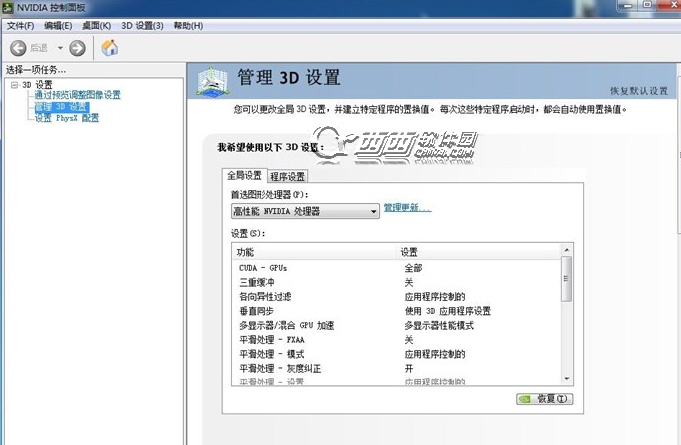The image size is (681, 445).
Task: Click settings list scroll down arrow
Action: tap(566, 379)
